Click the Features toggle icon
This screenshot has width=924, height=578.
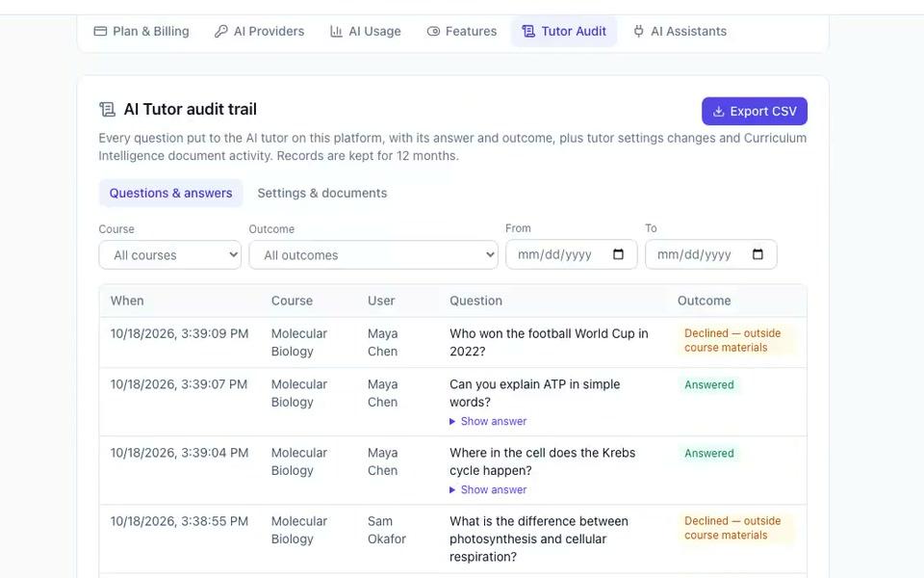433,31
